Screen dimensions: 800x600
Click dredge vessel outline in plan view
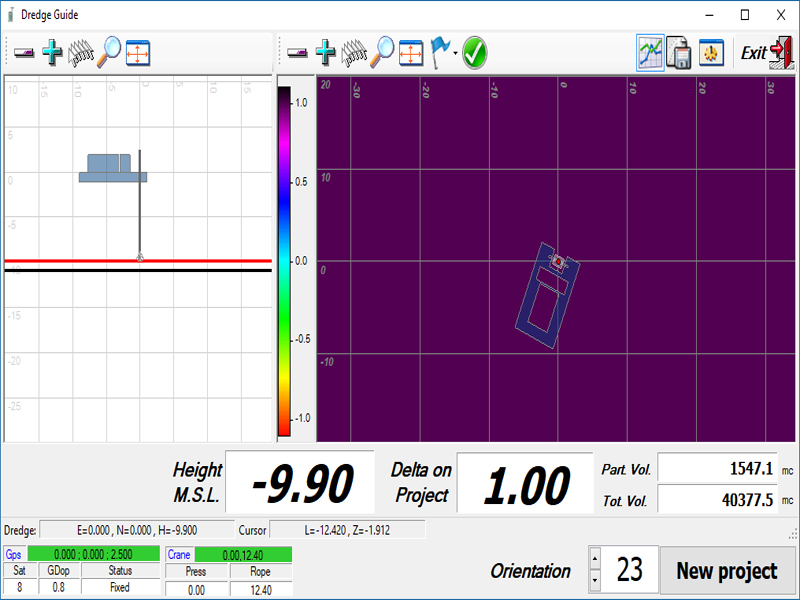548,295
